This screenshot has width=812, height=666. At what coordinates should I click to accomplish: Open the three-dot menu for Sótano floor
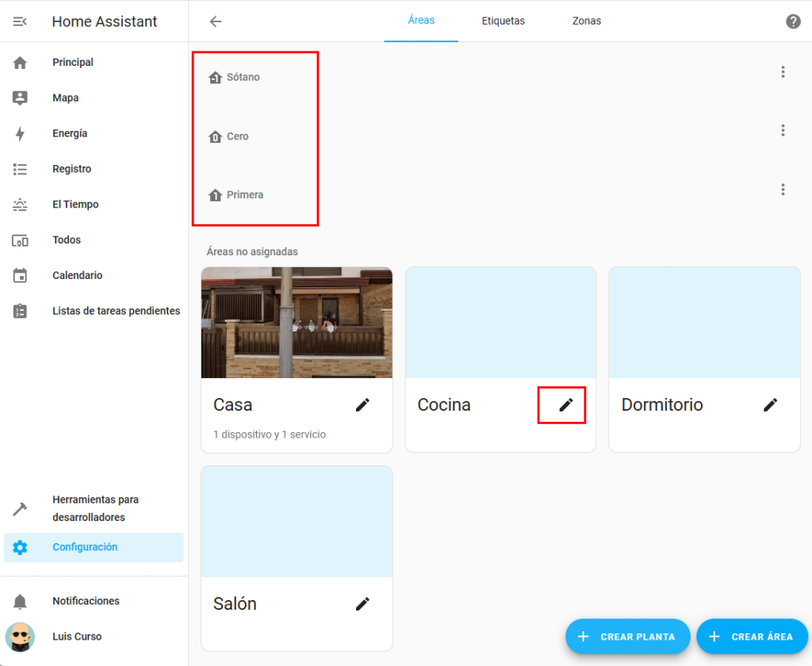click(x=783, y=72)
